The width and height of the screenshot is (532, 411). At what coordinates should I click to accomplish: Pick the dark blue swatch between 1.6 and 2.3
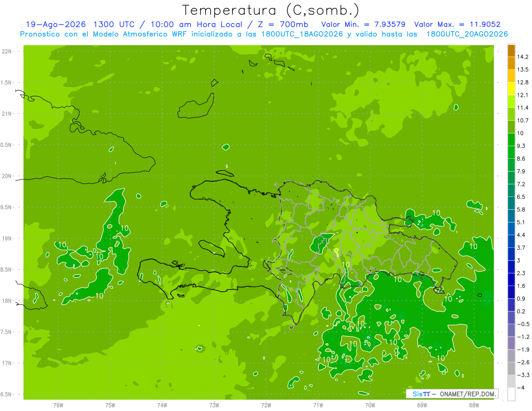click(511, 279)
